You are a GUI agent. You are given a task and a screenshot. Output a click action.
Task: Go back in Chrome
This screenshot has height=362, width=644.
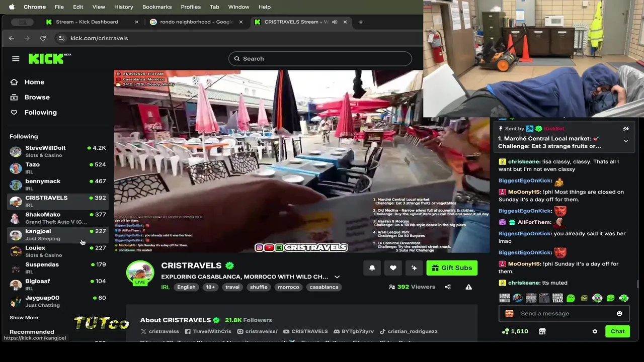point(12,38)
